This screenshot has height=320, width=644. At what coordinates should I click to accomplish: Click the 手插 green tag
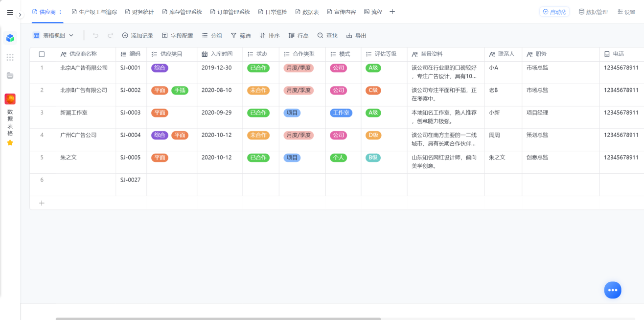[x=180, y=91]
